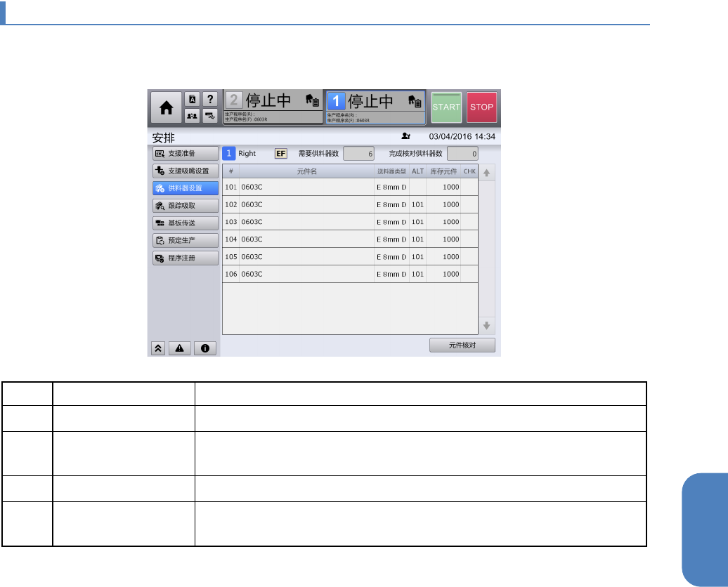Open 预定生产 menu item

(186, 240)
